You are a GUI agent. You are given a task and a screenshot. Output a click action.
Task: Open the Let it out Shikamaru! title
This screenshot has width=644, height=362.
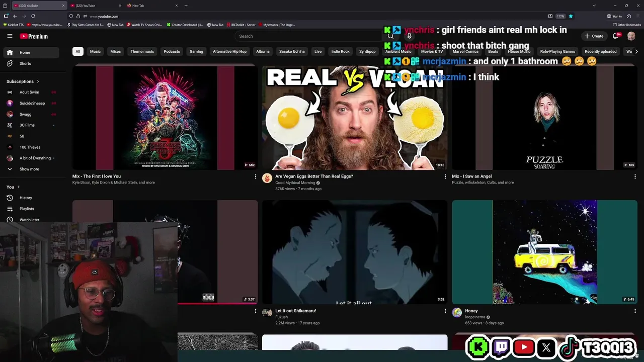pos(295,311)
